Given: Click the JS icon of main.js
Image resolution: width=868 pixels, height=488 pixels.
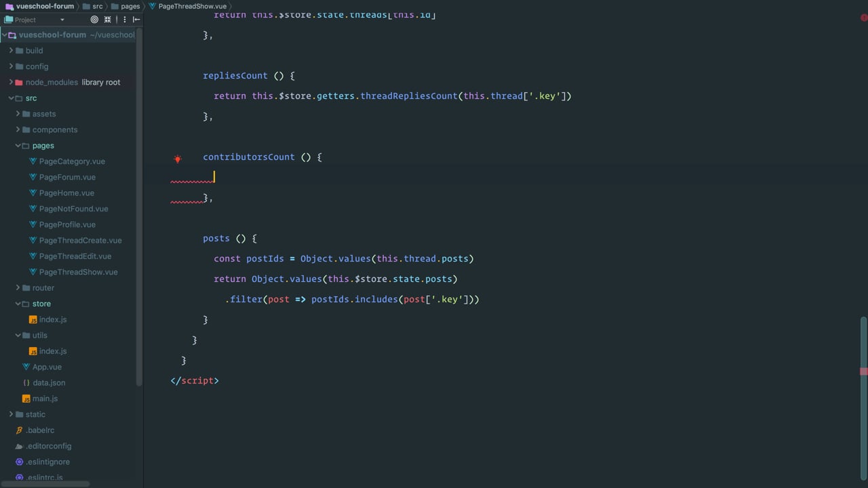Looking at the screenshot, I should 26,399.
